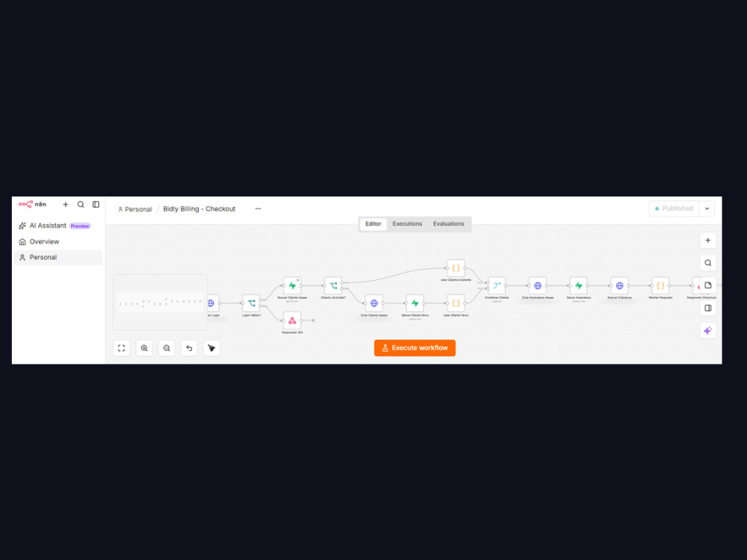This screenshot has height=560, width=747.
Task: Click the plus icon beside the n8n logo
Action: (x=66, y=205)
